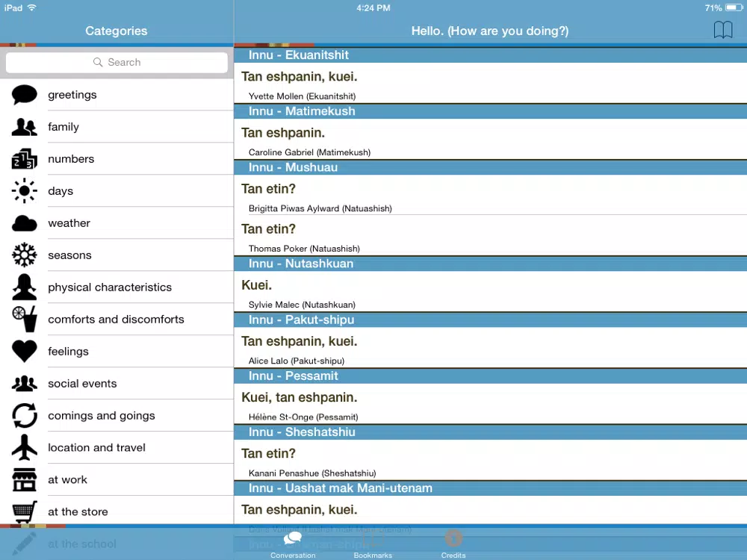Tap the weather cloud icon
This screenshot has height=560, width=747.
tap(25, 223)
